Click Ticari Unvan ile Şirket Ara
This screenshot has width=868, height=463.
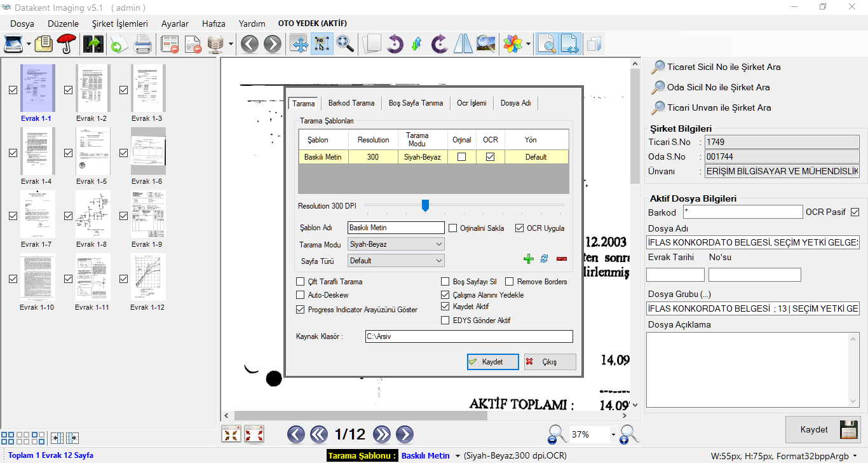point(719,107)
